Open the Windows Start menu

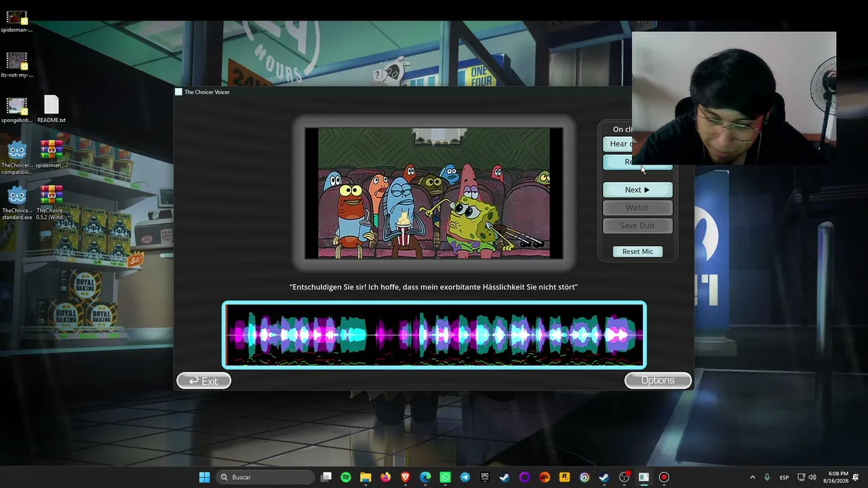pyautogui.click(x=204, y=477)
